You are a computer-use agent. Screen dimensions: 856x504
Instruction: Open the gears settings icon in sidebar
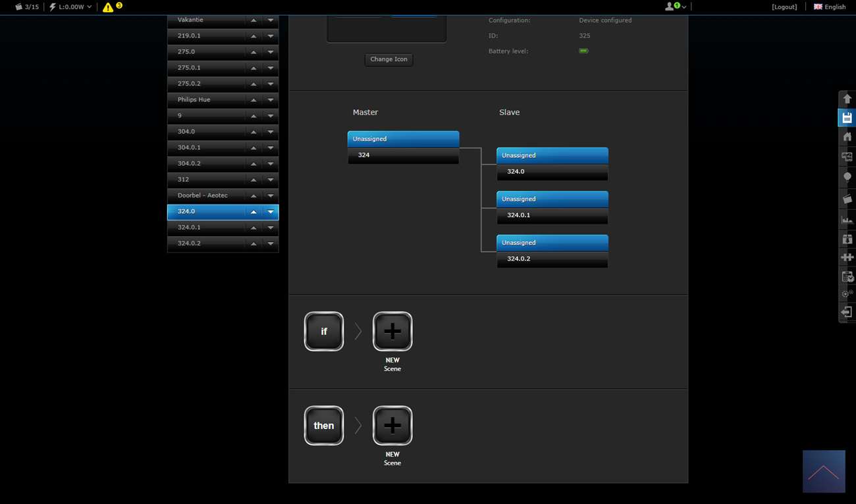pyautogui.click(x=847, y=294)
